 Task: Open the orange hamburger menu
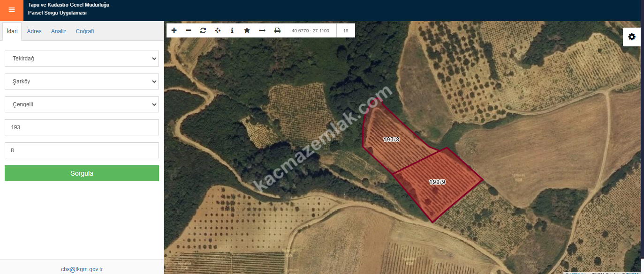pyautogui.click(x=12, y=10)
